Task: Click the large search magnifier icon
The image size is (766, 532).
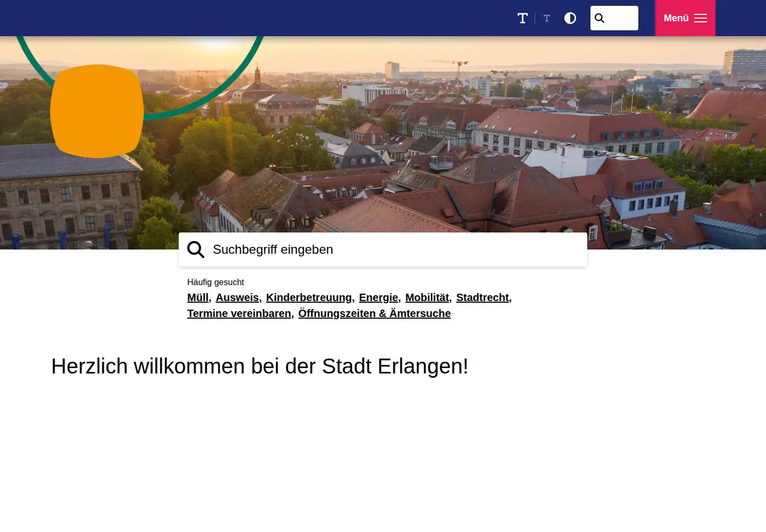Action: click(x=196, y=250)
